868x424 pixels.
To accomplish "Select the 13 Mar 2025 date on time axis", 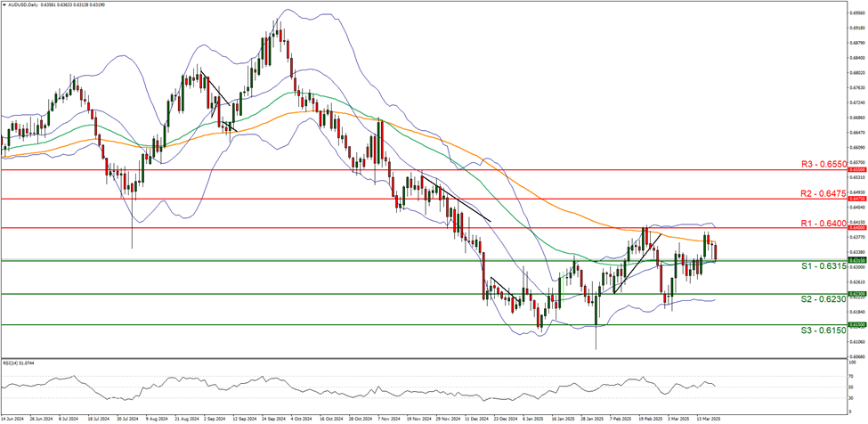I will pyautogui.click(x=710, y=417).
